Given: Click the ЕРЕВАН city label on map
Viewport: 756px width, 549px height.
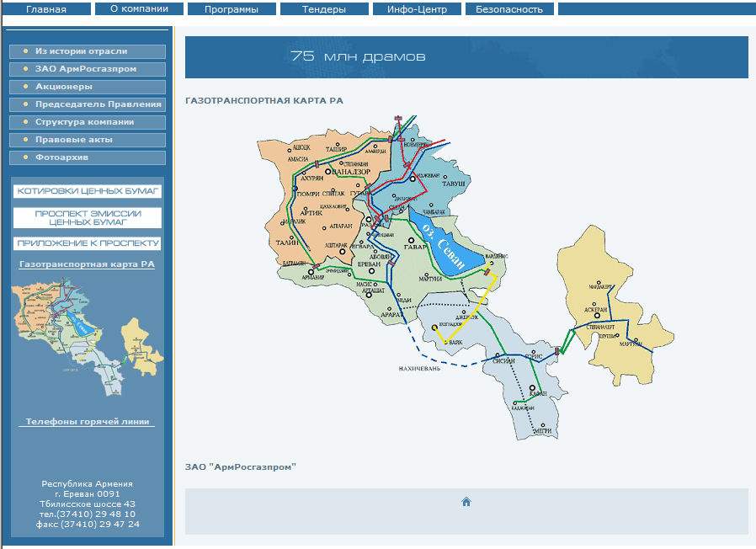Looking at the screenshot, I should coord(370,264).
